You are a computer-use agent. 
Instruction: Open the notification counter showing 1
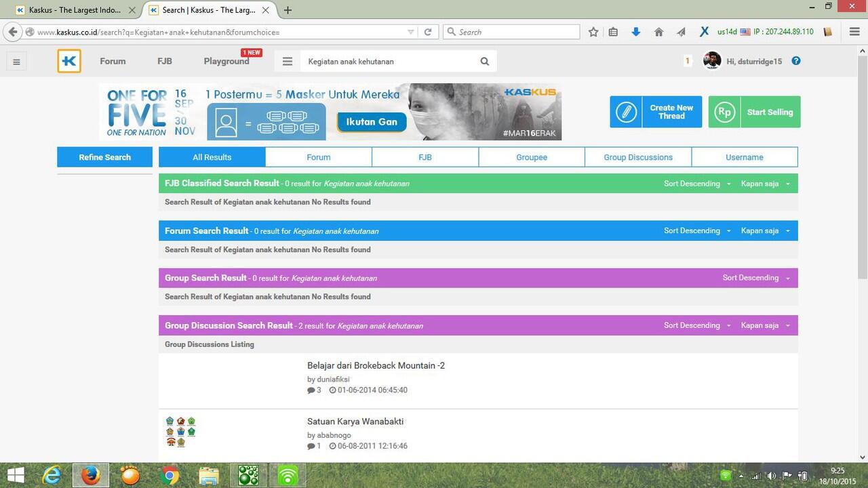tap(687, 61)
